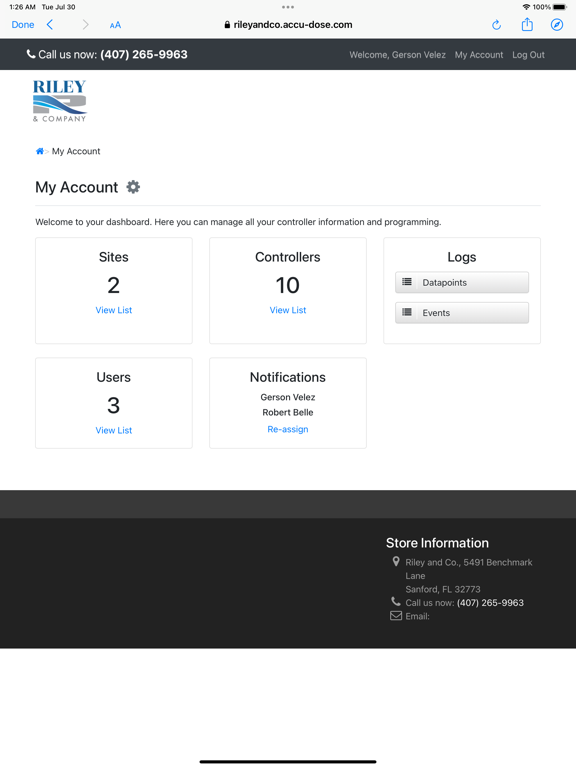Screen dimensions: 576x768
Task: View List of Sites
Action: coord(114,310)
